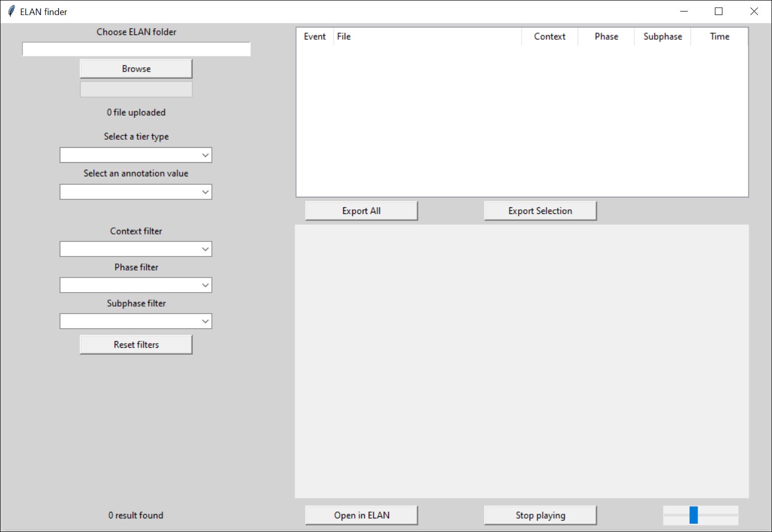Click the Browse button

[x=136, y=69]
